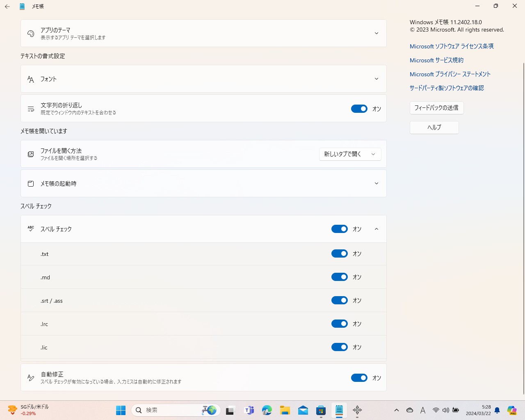
Task: Launch Microsoft Edge from the taskbar
Action: point(267,410)
